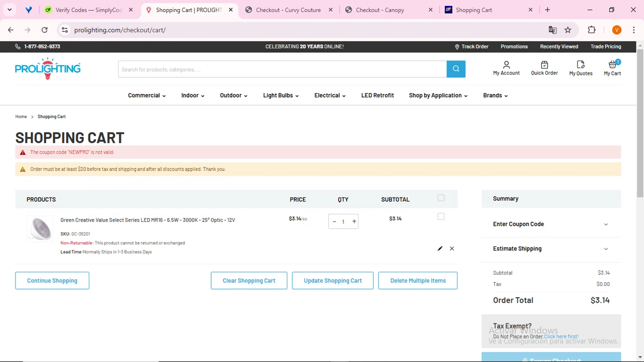Click Home breadcrumb link
The width and height of the screenshot is (644, 362).
[21, 117]
